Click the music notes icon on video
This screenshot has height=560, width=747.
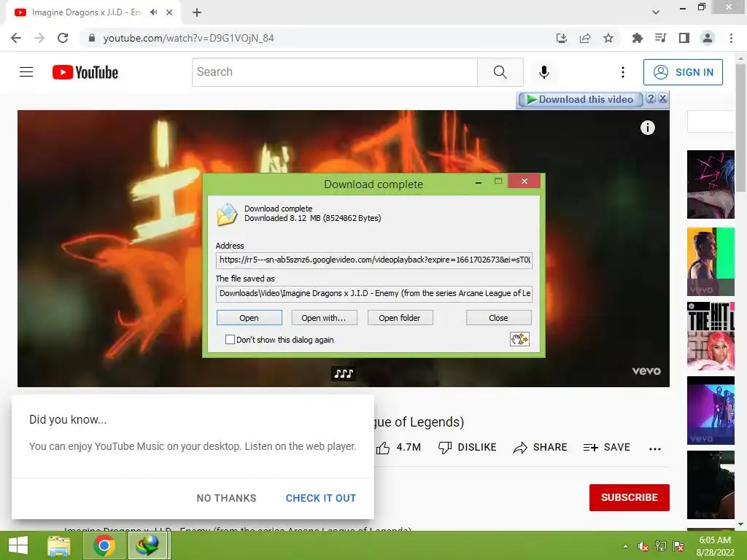coord(344,373)
